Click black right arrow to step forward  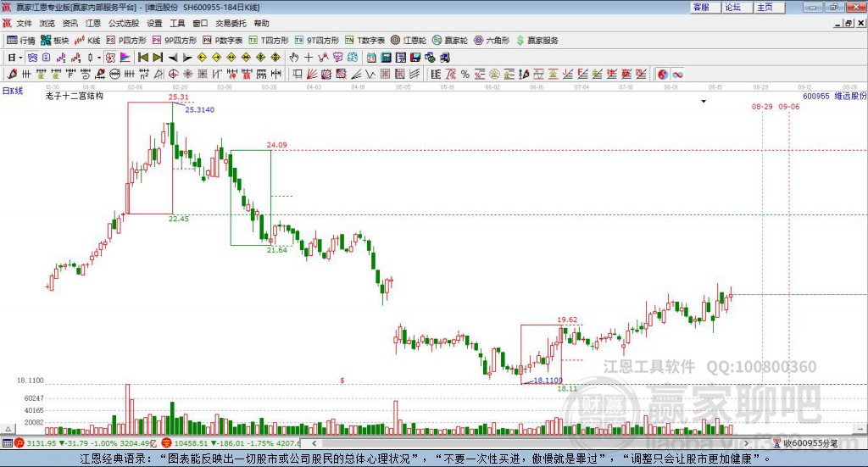[x=187, y=58]
